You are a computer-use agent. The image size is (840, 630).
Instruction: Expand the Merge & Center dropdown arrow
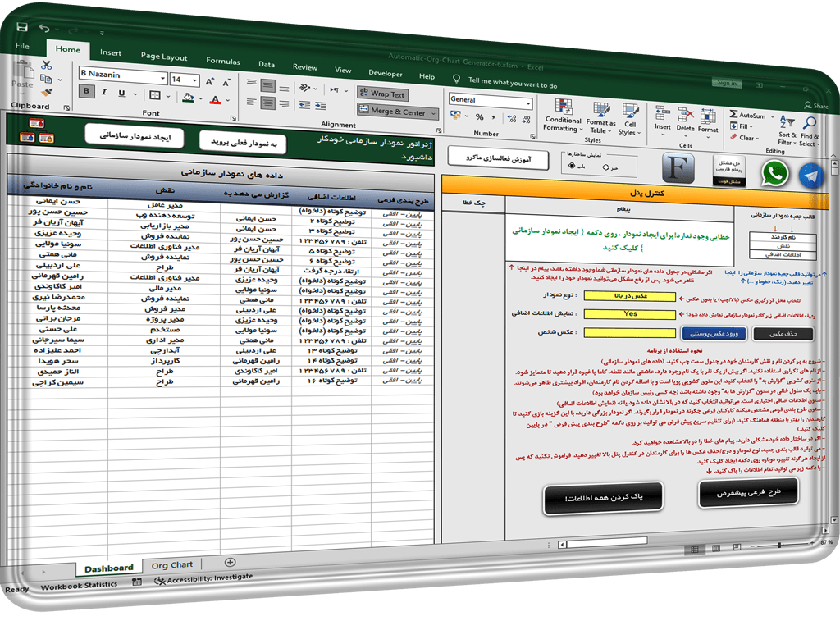coord(433,113)
